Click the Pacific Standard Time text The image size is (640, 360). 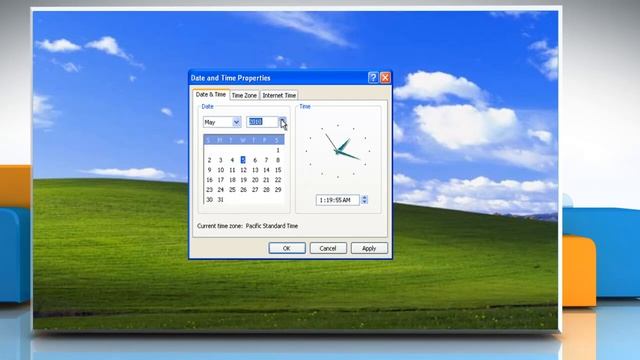(x=272, y=226)
